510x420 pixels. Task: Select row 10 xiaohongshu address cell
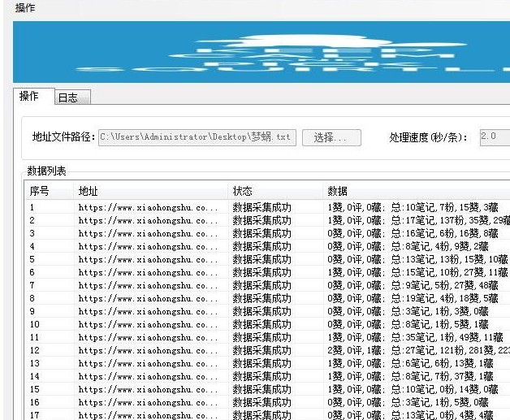pos(148,324)
